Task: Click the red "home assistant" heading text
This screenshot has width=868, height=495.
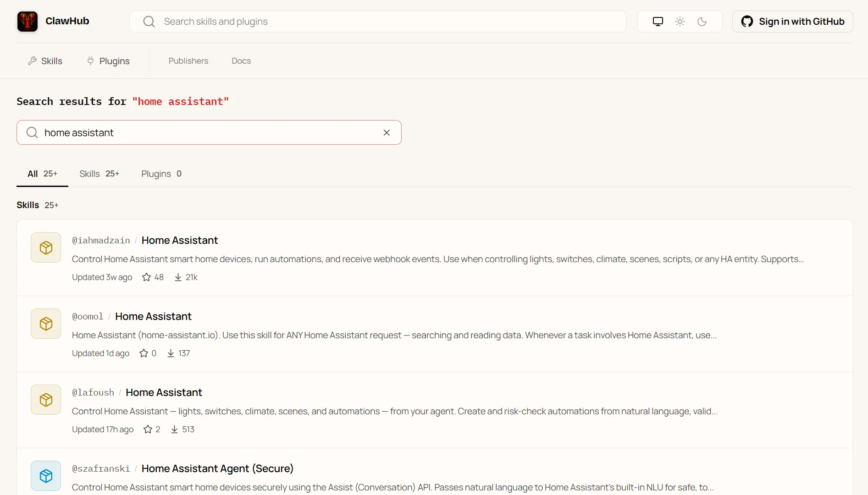Action: tap(180, 101)
